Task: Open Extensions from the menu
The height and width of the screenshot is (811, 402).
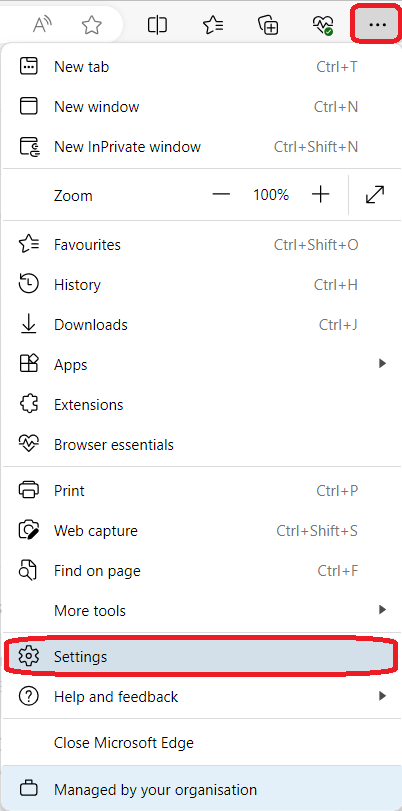Action: point(201,404)
